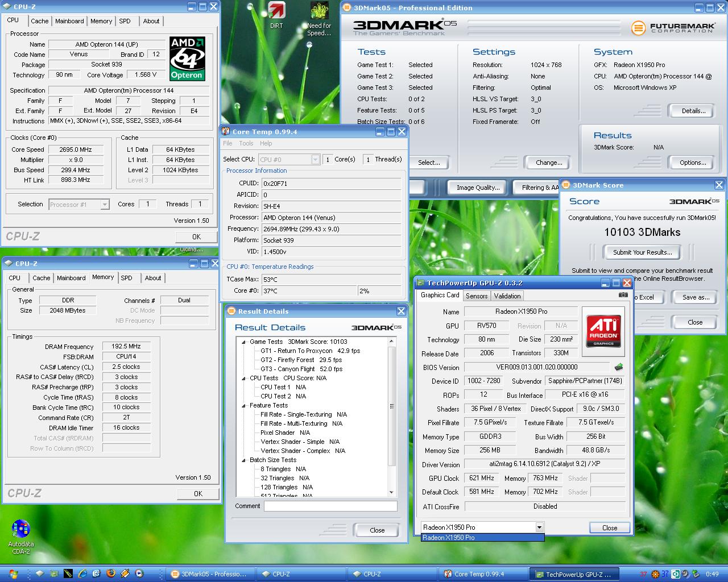The image size is (728, 582).
Task: Open the Tools menu in Core Temp
Action: 246,143
